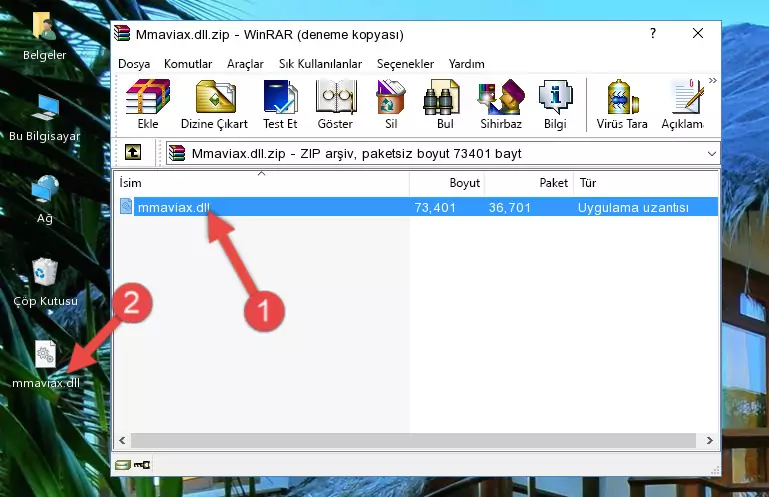
Task: Select Bu Bilgisayar desktop icon
Action: [45, 119]
